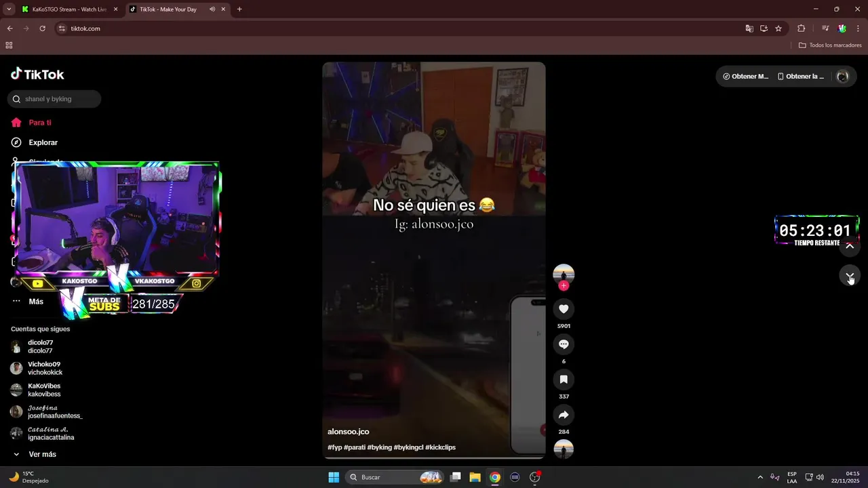Image resolution: width=868 pixels, height=488 pixels.
Task: Click the Obtener la ... app button
Action: pos(801,77)
